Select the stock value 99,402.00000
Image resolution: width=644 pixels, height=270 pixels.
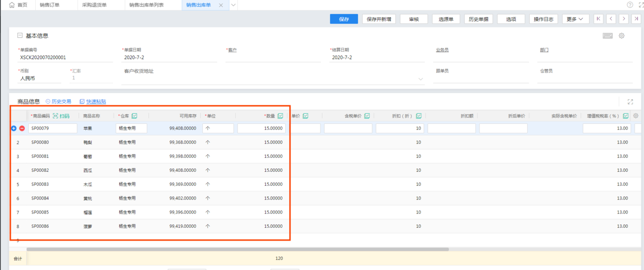pos(183,198)
